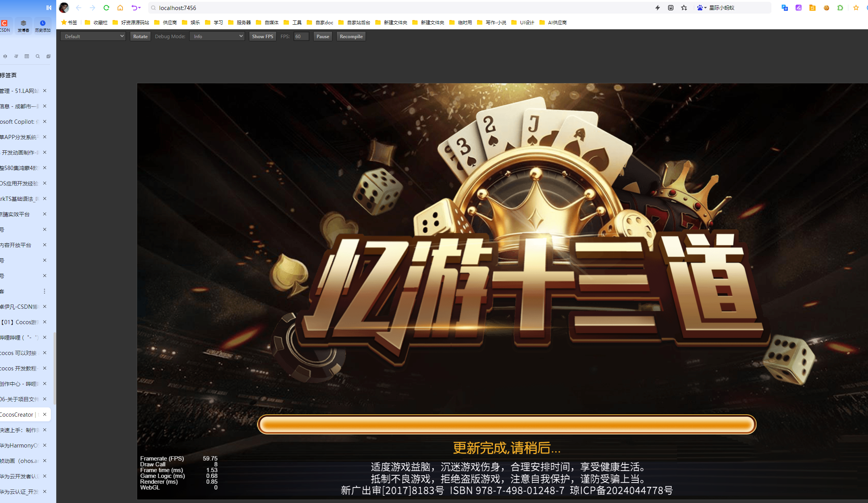Image resolution: width=868 pixels, height=503 pixels.
Task: Open the Baidu search engine dropdown
Action: coord(702,8)
